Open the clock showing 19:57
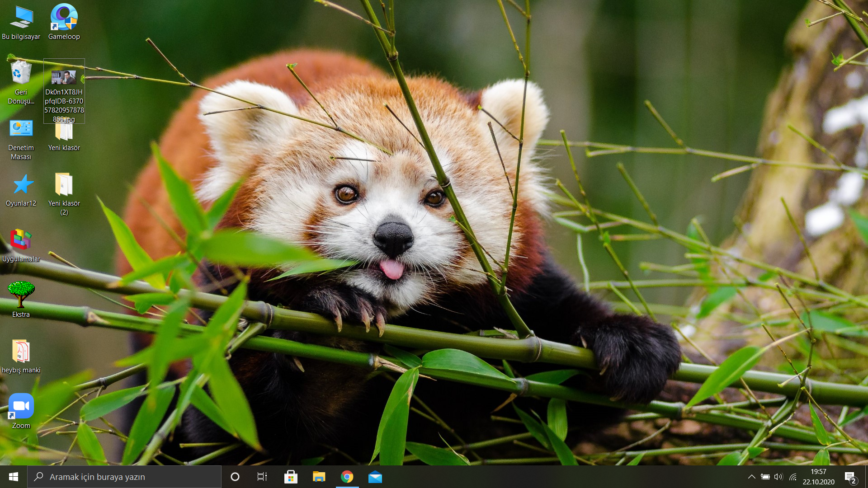This screenshot has width=868, height=488. (x=818, y=477)
